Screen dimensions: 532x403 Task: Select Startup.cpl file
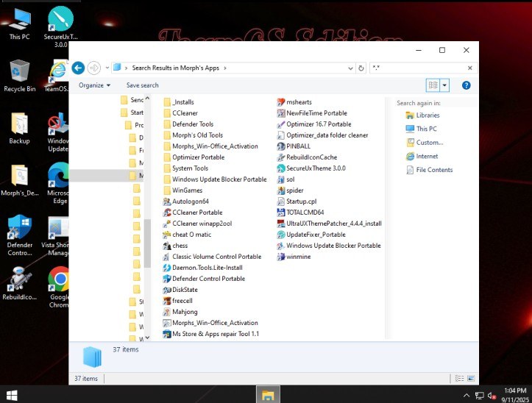coord(297,201)
